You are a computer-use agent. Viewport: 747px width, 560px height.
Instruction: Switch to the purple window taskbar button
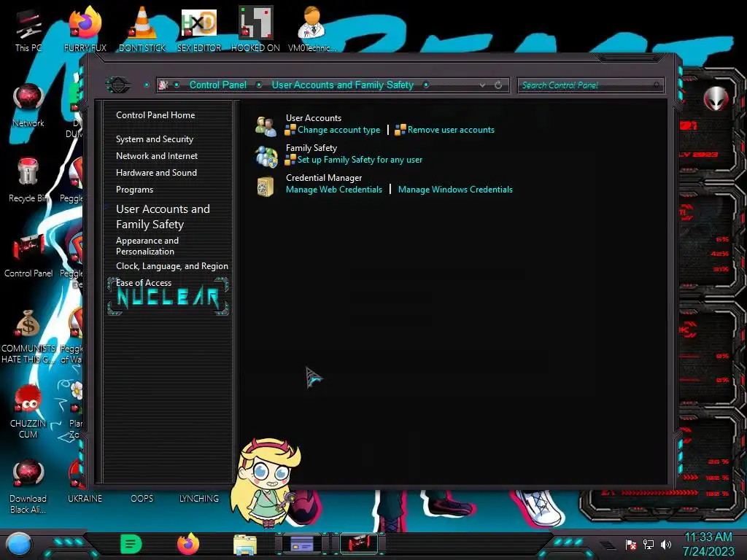[302, 544]
